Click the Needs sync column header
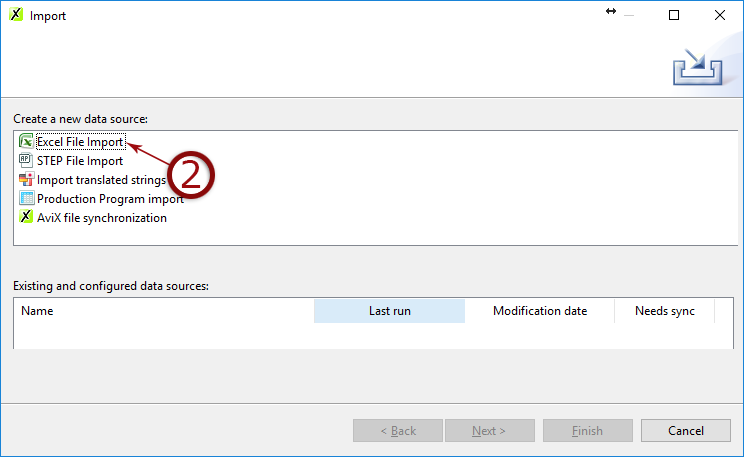The width and height of the screenshot is (744, 457). point(664,311)
